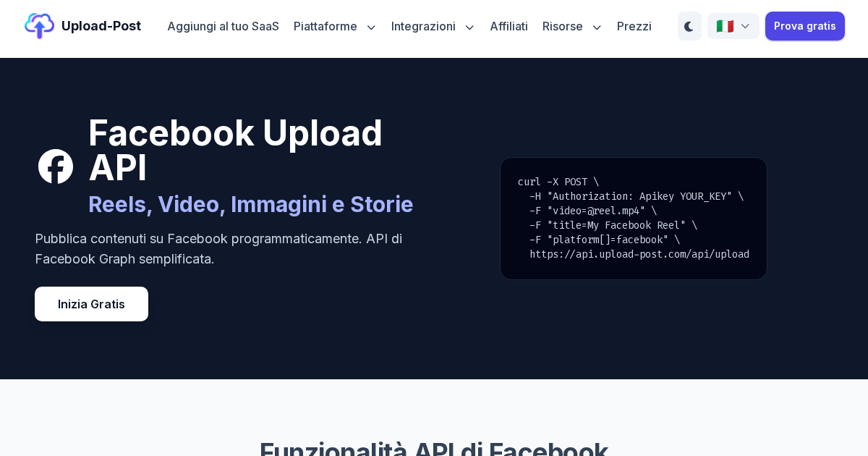This screenshot has height=456, width=868.
Task: Click the Upload-Post cloud logo icon
Action: click(39, 26)
